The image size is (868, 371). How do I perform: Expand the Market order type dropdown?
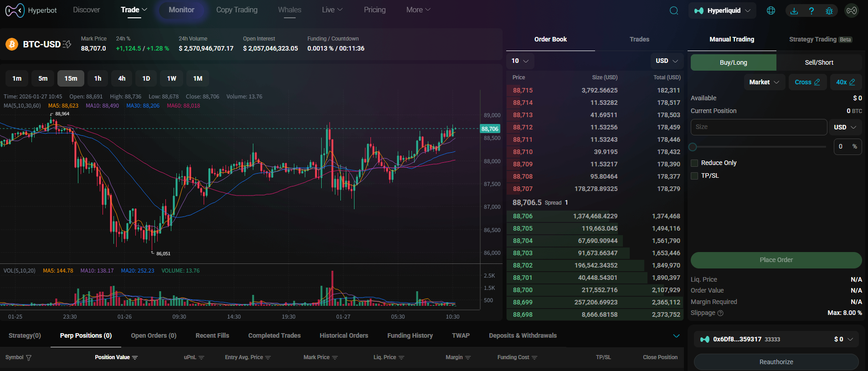click(x=764, y=82)
